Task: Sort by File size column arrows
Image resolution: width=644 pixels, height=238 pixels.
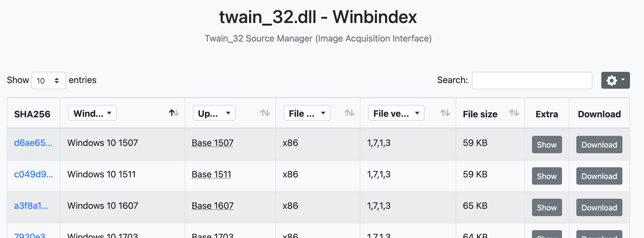Action: [x=514, y=113]
